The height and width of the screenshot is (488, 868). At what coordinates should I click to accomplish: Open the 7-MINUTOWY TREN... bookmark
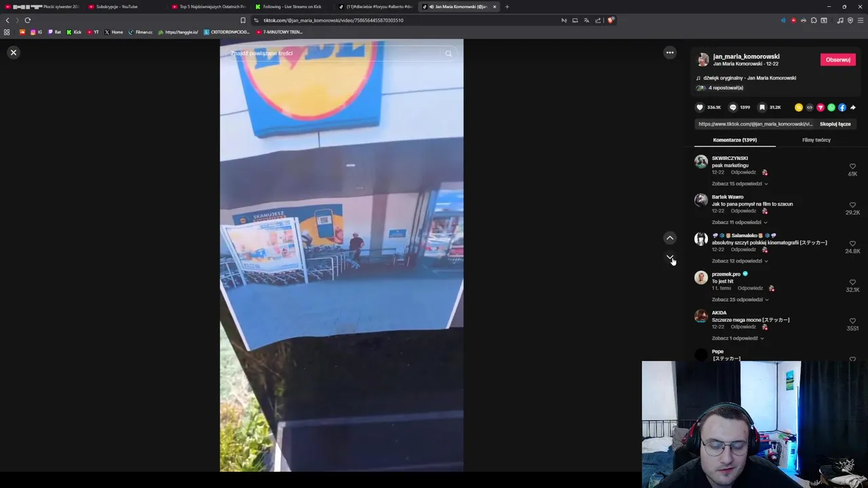[x=279, y=32]
